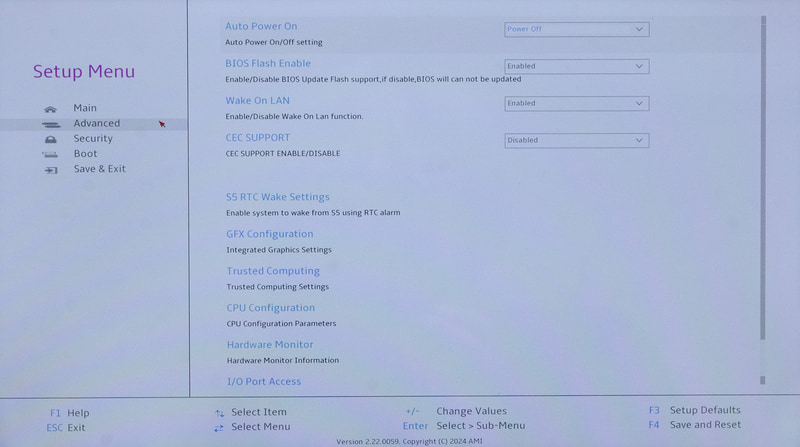Open the BIOS Flash Enable dropdown
Viewport: 800px width, 447px height.
coord(577,66)
